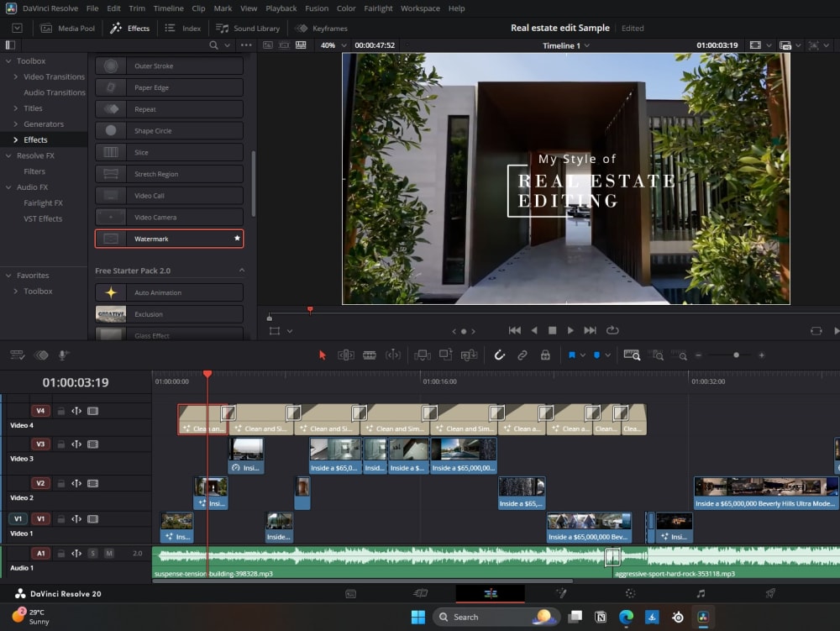The width and height of the screenshot is (840, 631).
Task: Click the zoom in plus button
Action: (761, 355)
